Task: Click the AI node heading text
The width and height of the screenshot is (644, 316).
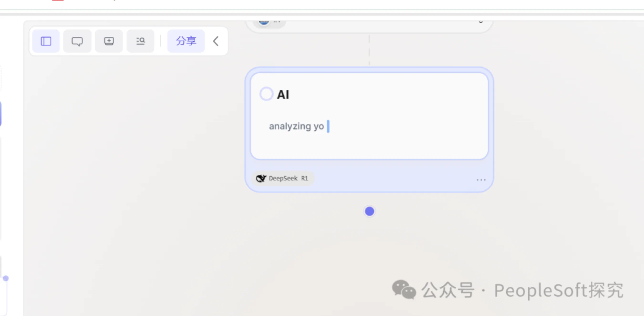Action: [283, 95]
